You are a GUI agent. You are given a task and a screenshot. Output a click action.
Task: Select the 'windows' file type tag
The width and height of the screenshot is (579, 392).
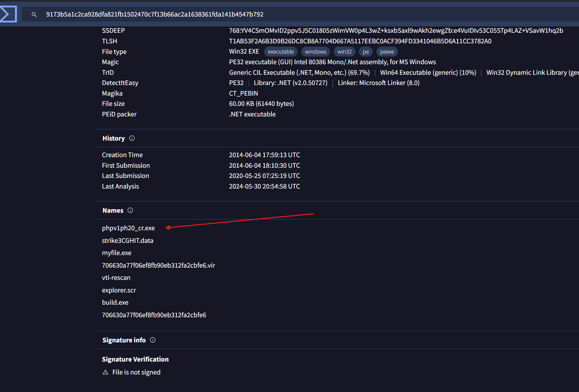point(315,52)
